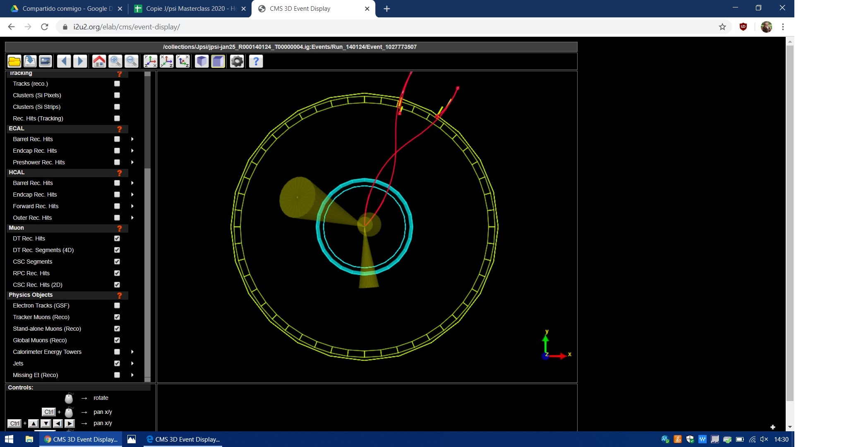
Task: Click the page vertical scrollbar thumb
Action: 790,223
